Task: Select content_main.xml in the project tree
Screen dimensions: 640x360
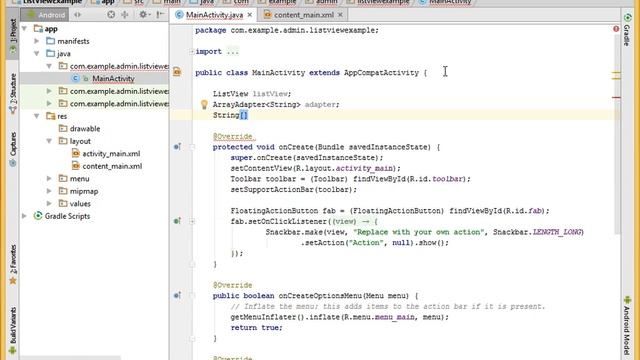Action: [x=112, y=166]
